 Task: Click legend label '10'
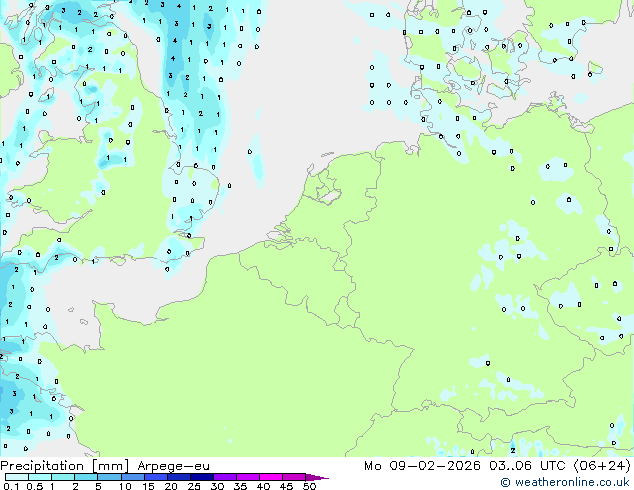tap(125, 486)
